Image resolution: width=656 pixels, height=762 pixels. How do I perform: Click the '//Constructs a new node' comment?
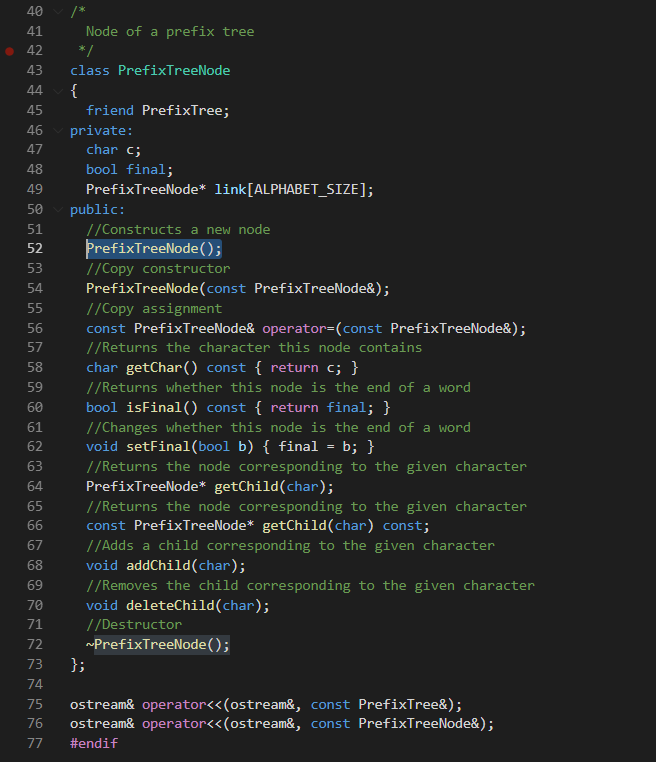[178, 229]
